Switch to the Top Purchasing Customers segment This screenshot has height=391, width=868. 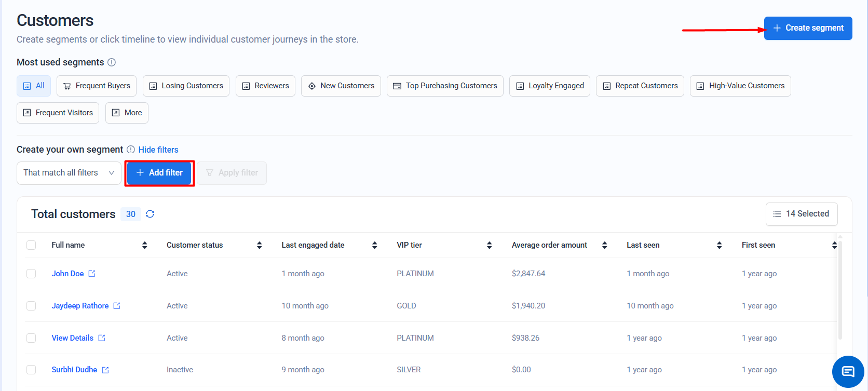(x=445, y=86)
